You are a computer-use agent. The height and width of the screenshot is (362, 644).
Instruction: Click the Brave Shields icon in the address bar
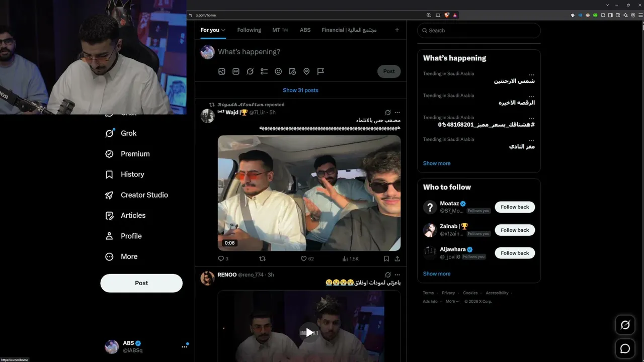tap(447, 15)
